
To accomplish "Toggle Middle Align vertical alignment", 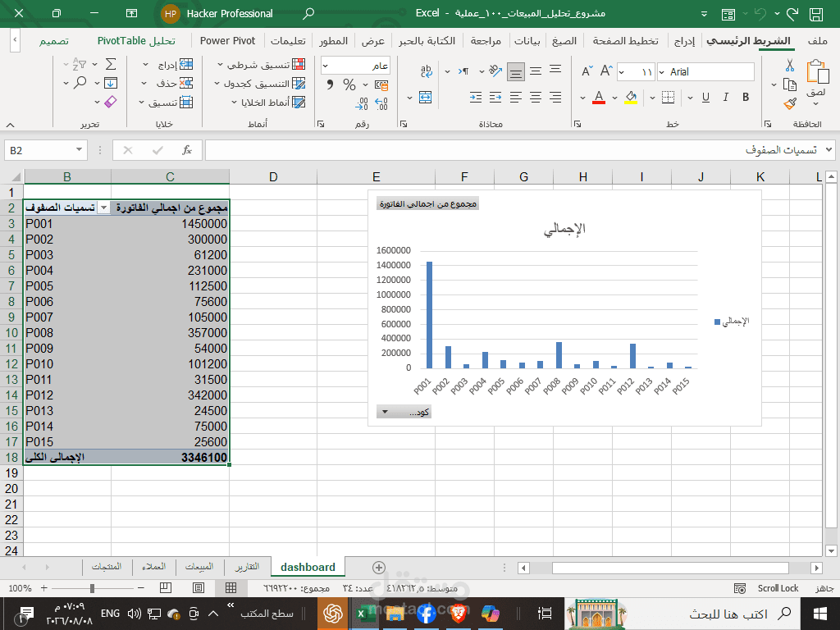I will 535,71.
